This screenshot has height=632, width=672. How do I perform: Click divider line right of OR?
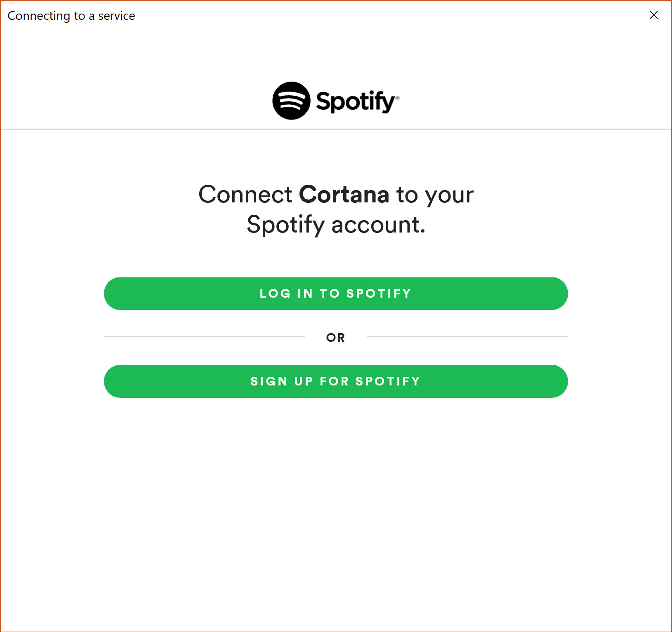[467, 336]
